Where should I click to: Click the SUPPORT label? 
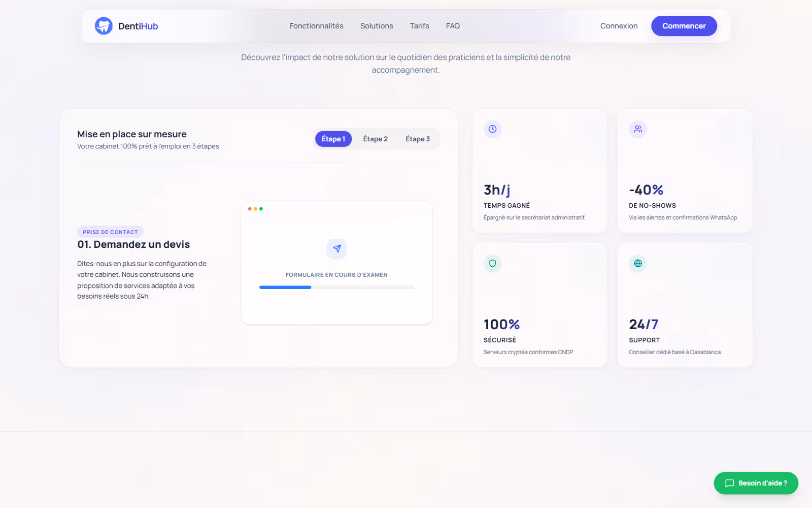pos(645,340)
